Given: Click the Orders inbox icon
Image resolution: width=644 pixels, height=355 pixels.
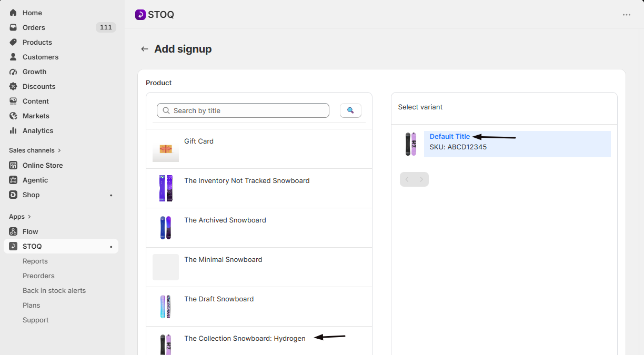Looking at the screenshot, I should pyautogui.click(x=13, y=27).
